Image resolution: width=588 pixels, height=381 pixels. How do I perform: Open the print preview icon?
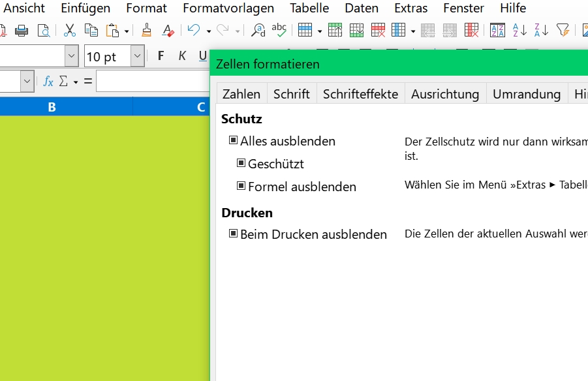[x=44, y=31]
